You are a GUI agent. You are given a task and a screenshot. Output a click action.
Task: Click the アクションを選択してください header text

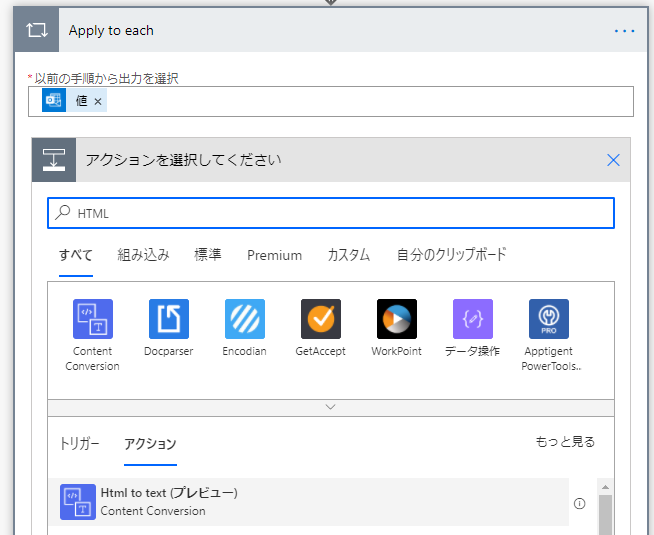184,160
